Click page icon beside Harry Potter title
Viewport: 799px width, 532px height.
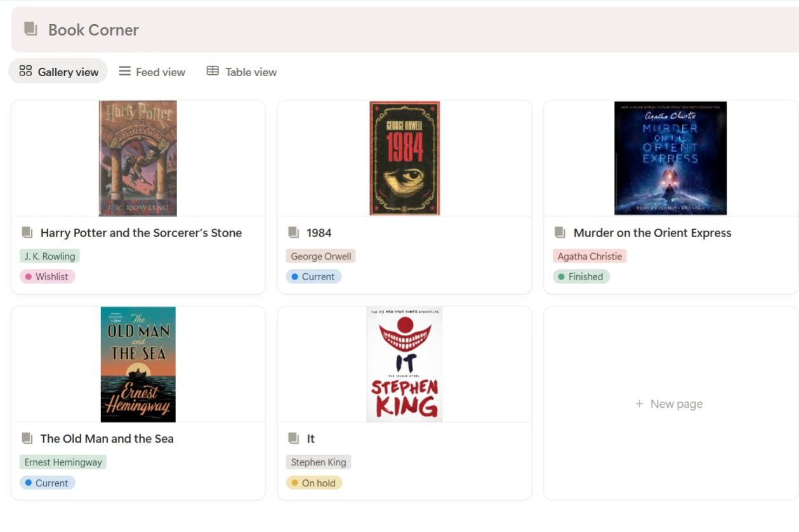tap(27, 233)
